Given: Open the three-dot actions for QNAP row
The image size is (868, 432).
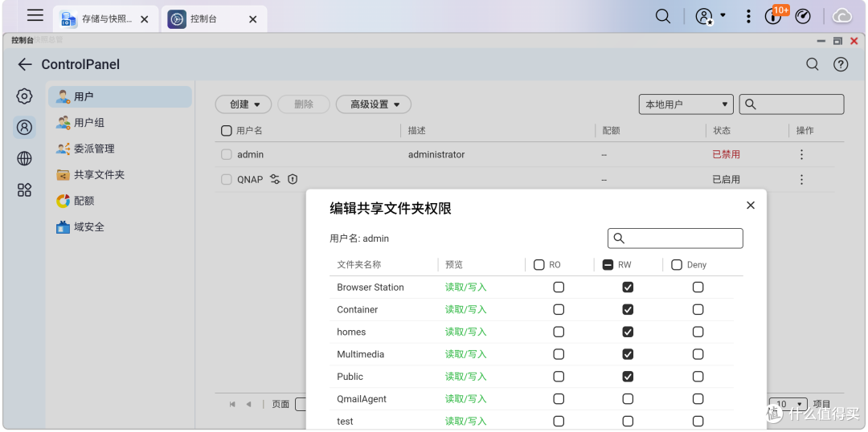Looking at the screenshot, I should click(x=801, y=180).
